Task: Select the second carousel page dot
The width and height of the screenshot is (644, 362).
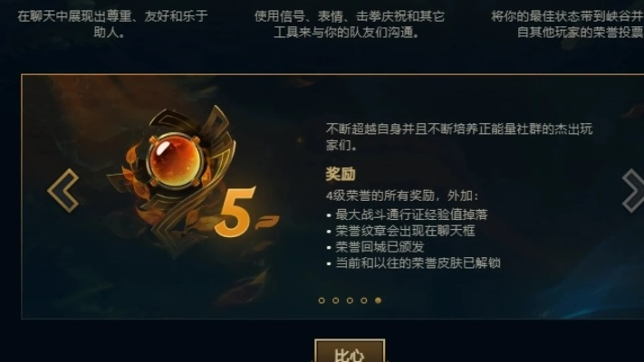Action: [335, 300]
